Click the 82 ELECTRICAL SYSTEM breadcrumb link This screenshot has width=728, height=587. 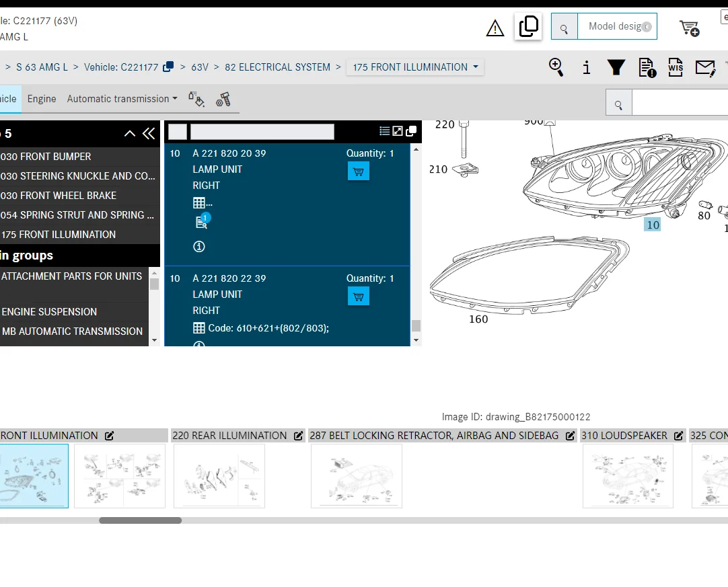[277, 67]
